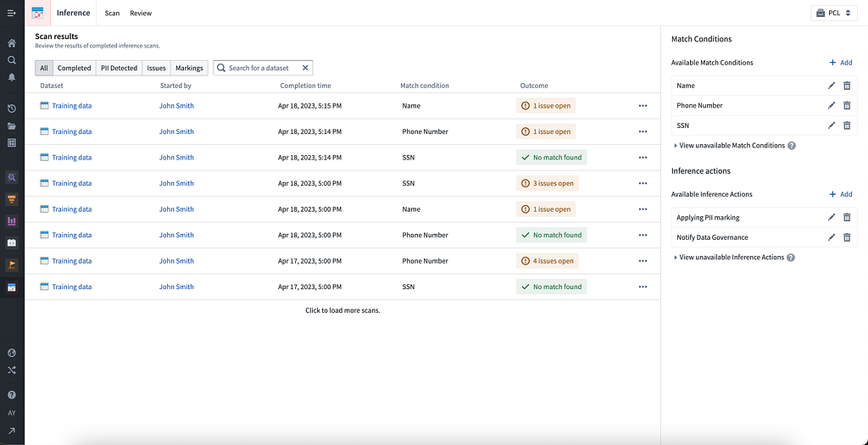Open the purple bar chart app icon
This screenshot has width=868, height=445.
point(12,221)
